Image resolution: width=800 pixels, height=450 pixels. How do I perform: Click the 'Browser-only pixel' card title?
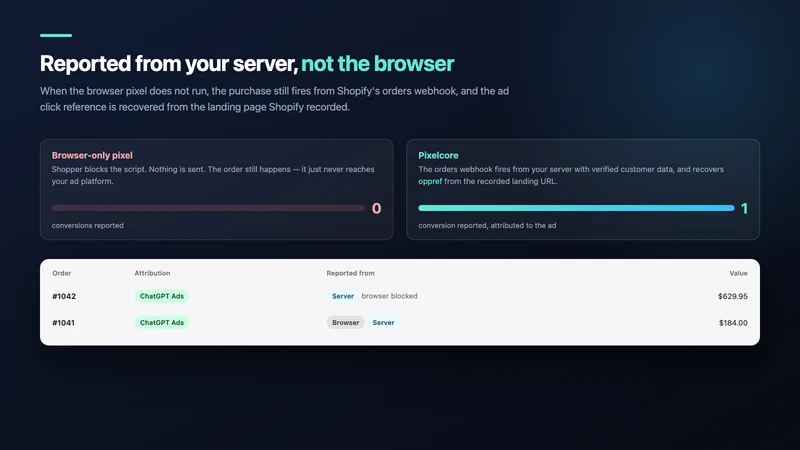92,155
